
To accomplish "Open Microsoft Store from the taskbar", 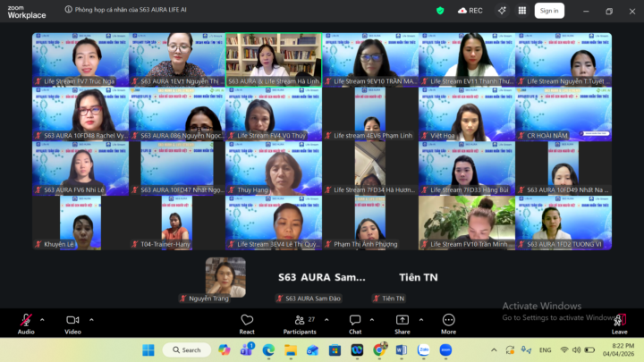I will [x=335, y=350].
